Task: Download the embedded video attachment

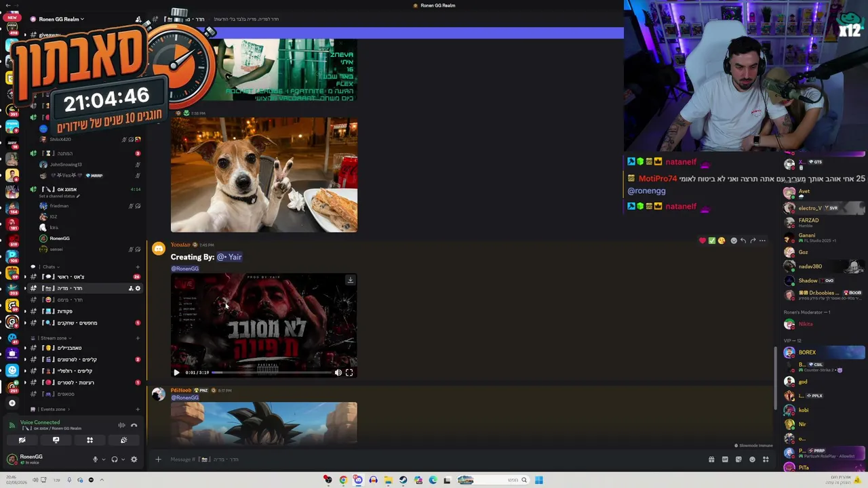Action: [x=350, y=280]
